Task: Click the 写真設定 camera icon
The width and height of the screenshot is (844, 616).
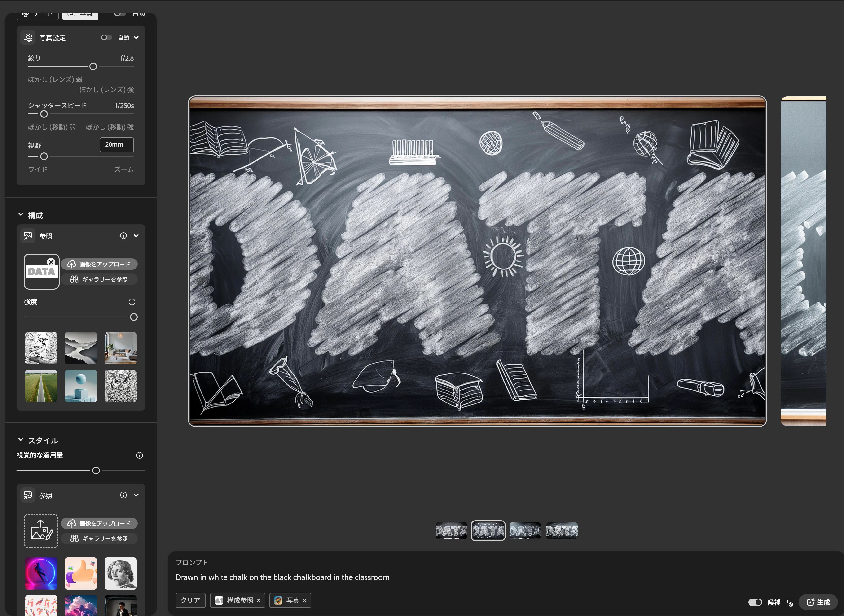Action: click(x=28, y=38)
